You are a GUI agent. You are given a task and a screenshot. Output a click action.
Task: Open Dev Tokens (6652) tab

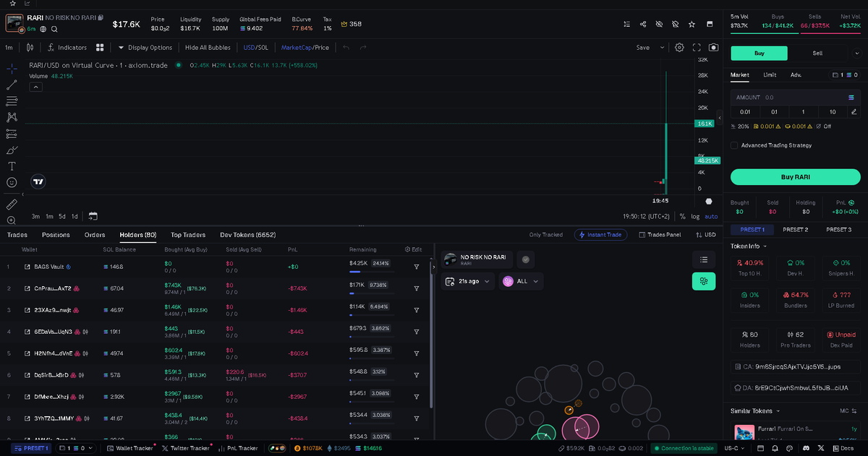(248, 235)
